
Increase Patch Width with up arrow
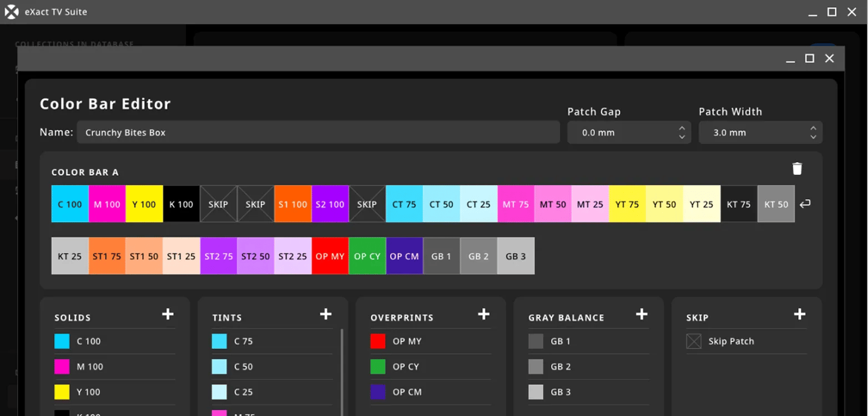813,129
